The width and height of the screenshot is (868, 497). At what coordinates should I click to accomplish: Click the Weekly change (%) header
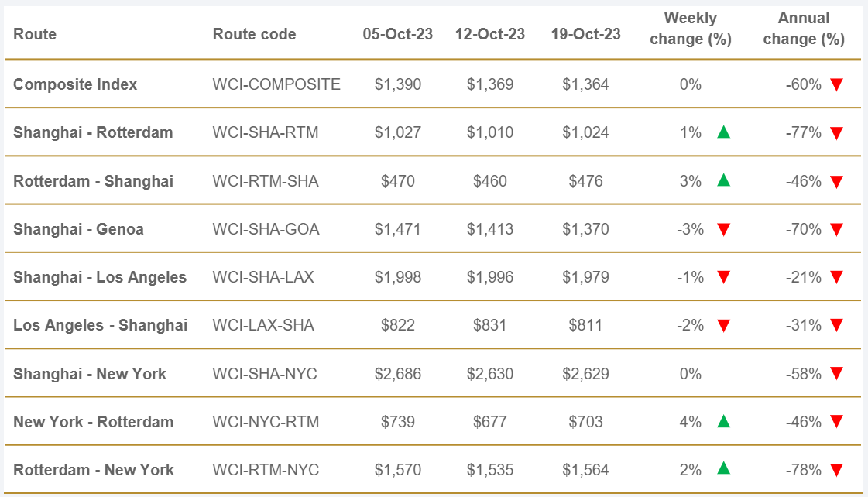click(690, 29)
